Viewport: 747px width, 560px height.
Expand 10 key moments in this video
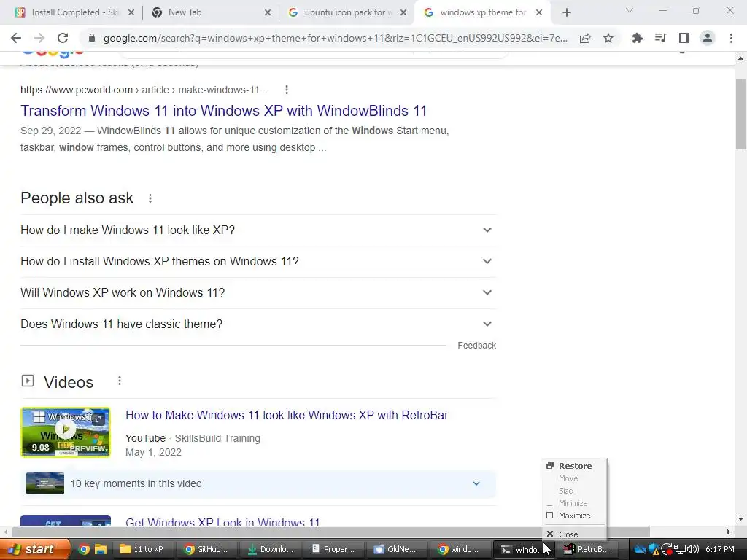(x=258, y=484)
